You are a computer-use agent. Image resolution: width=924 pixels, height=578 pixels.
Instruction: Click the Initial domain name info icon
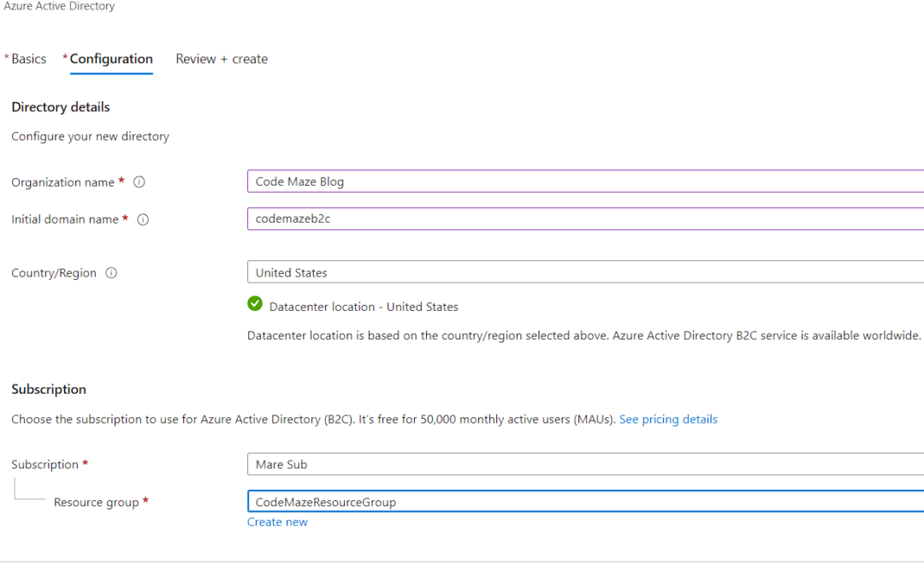pos(143,219)
